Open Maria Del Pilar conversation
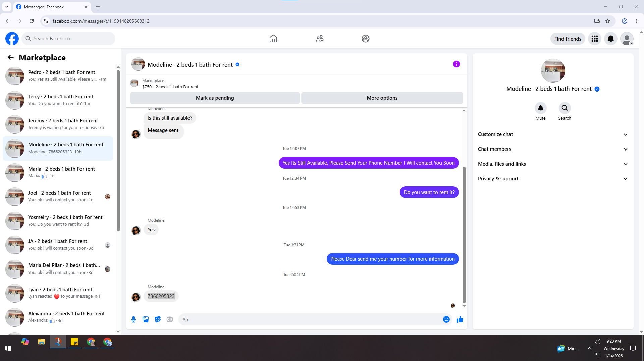 point(58,269)
